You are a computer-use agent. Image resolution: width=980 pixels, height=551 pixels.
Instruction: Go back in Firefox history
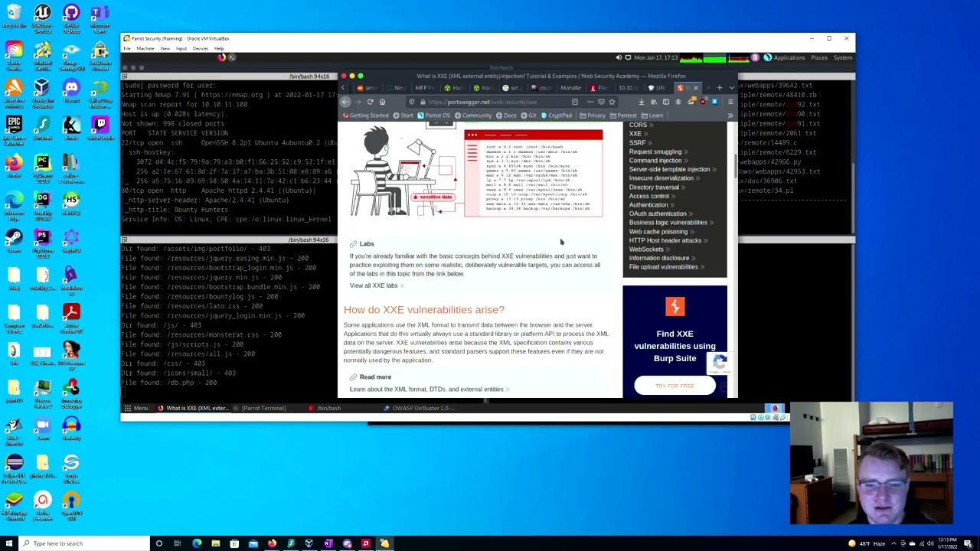pos(345,102)
